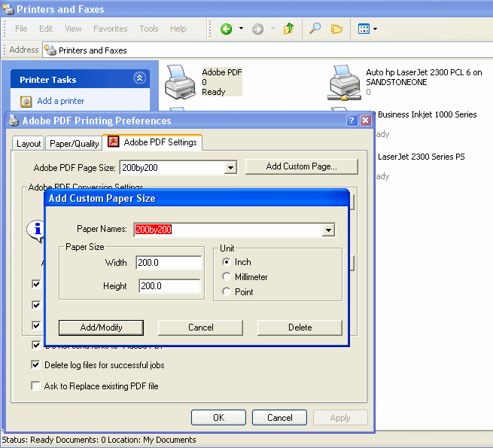Viewport: 493px width, 448px height.
Task: Click the Paper Names text field
Action: click(x=229, y=230)
